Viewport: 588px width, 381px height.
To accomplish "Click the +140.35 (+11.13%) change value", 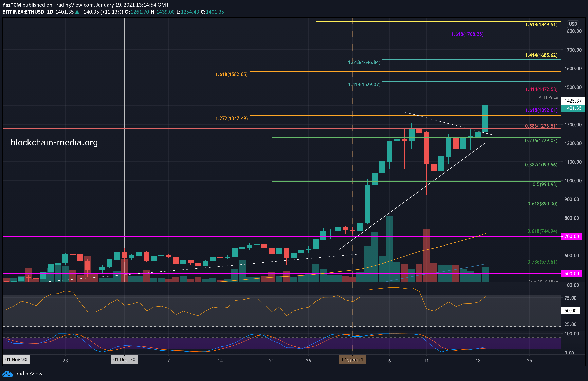I will tap(102, 12).
